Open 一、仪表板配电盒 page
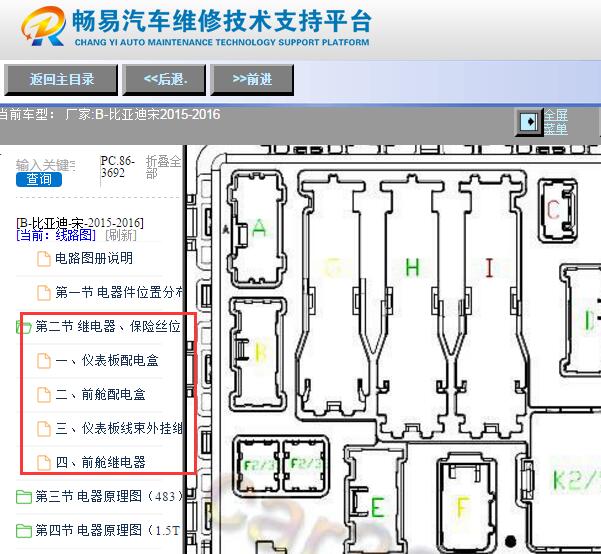Viewport: 601px width, 554px height. [107, 360]
